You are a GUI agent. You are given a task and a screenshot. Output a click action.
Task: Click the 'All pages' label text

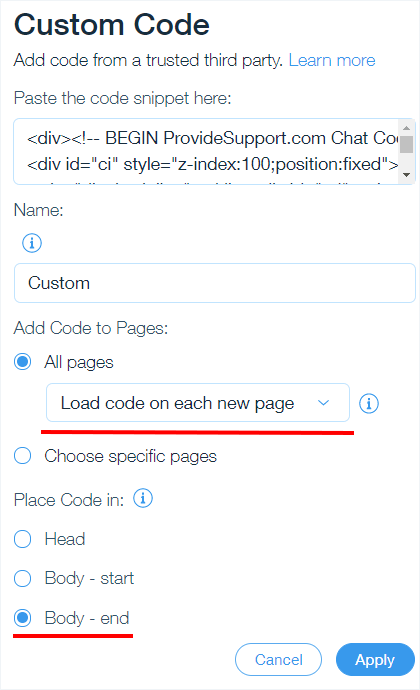(x=79, y=363)
